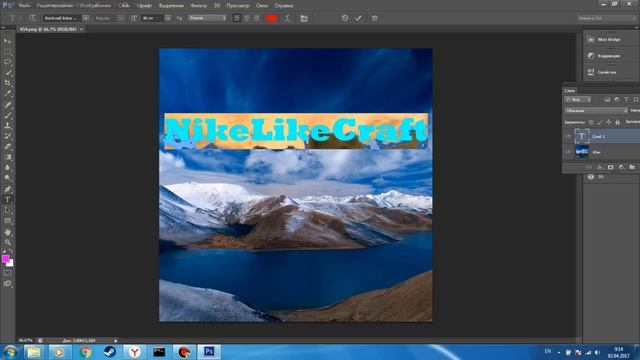Open the Image menu
Viewport: 640px width, 360px height.
pyautogui.click(x=96, y=6)
